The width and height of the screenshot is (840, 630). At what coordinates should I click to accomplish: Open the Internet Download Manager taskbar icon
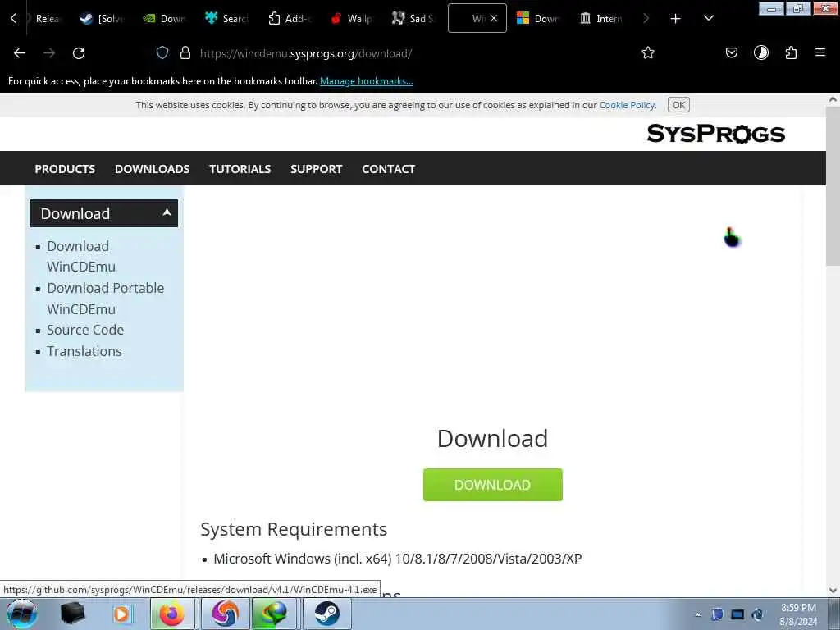[x=274, y=614]
